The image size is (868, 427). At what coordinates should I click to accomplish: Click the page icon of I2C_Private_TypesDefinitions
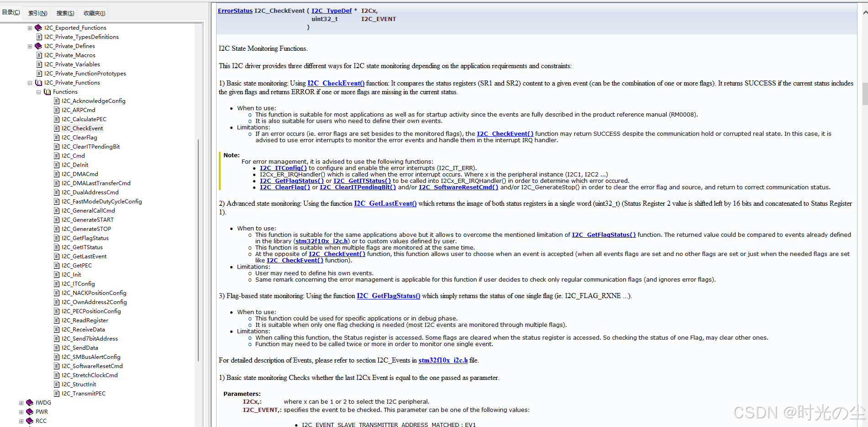tap(39, 37)
